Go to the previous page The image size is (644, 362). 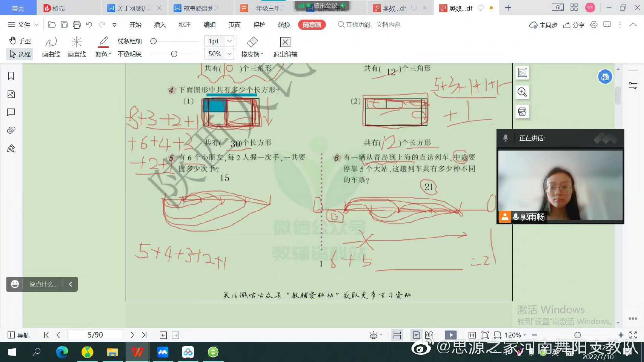58,335
